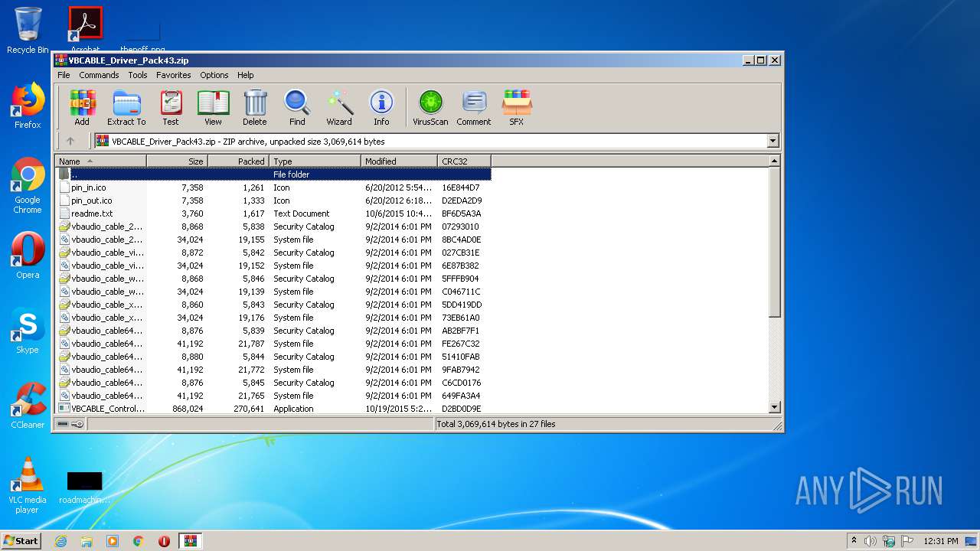Sort by the Type column header
The height and width of the screenshot is (551, 980).
tap(315, 161)
